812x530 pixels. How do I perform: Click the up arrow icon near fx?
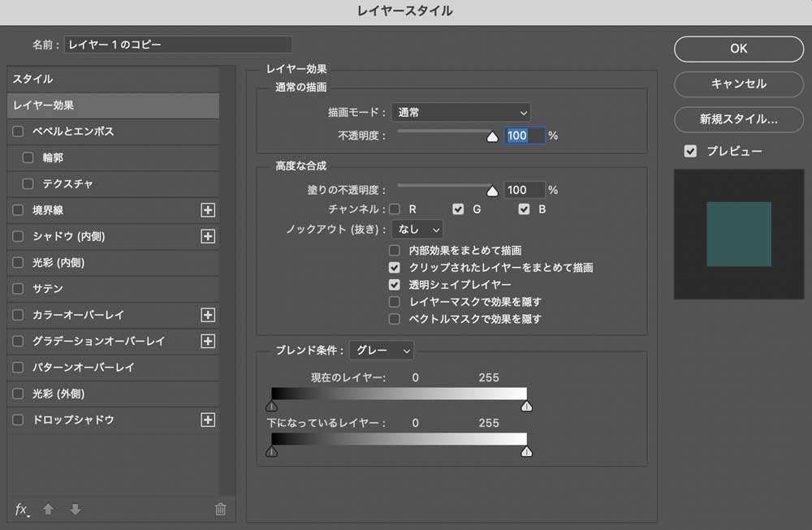pos(48,509)
